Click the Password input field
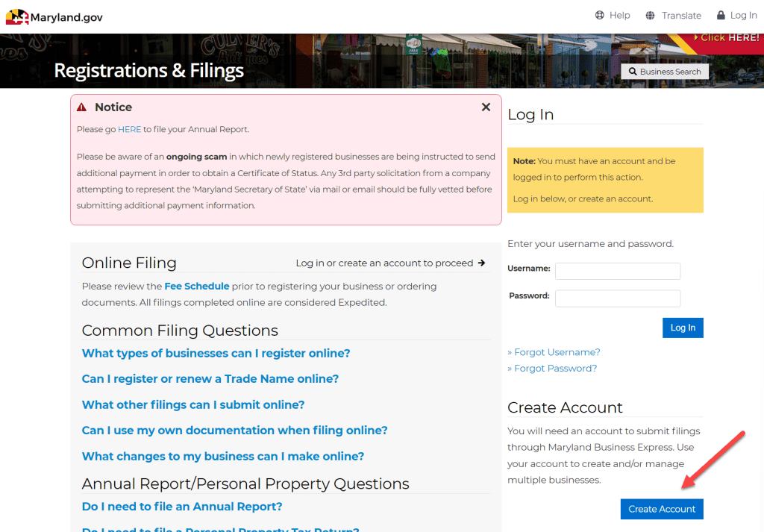Viewport: 764px width, 532px height. 618,298
